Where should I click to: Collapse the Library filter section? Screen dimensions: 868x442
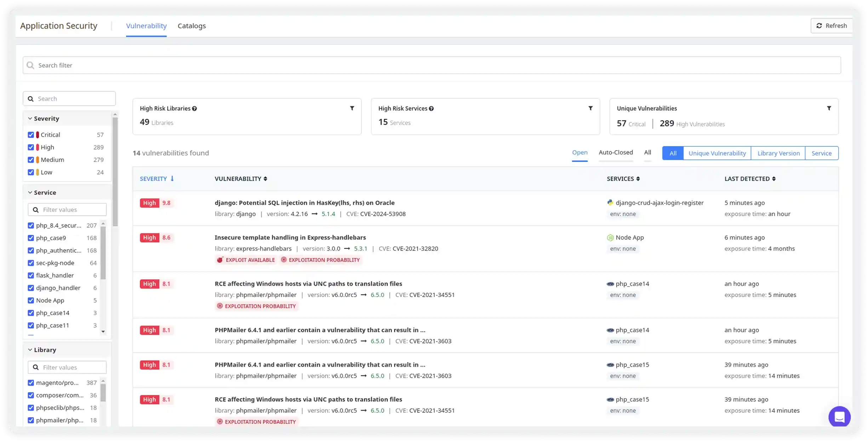click(30, 350)
